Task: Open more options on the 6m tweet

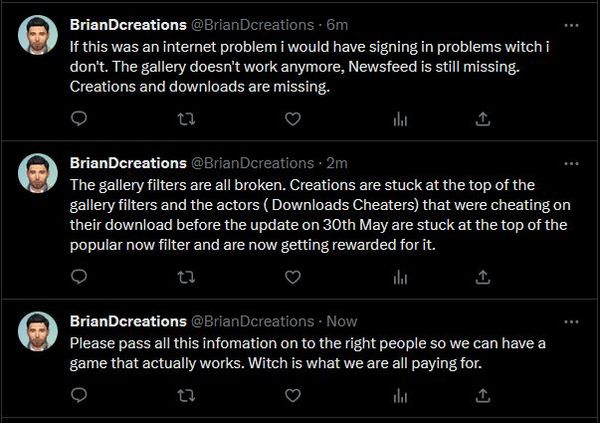Action: (x=570, y=23)
